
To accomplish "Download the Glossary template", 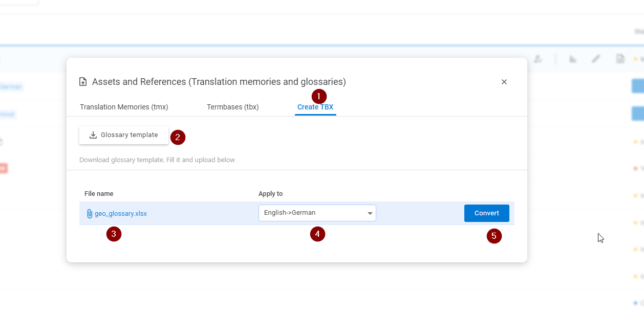I will click(124, 136).
